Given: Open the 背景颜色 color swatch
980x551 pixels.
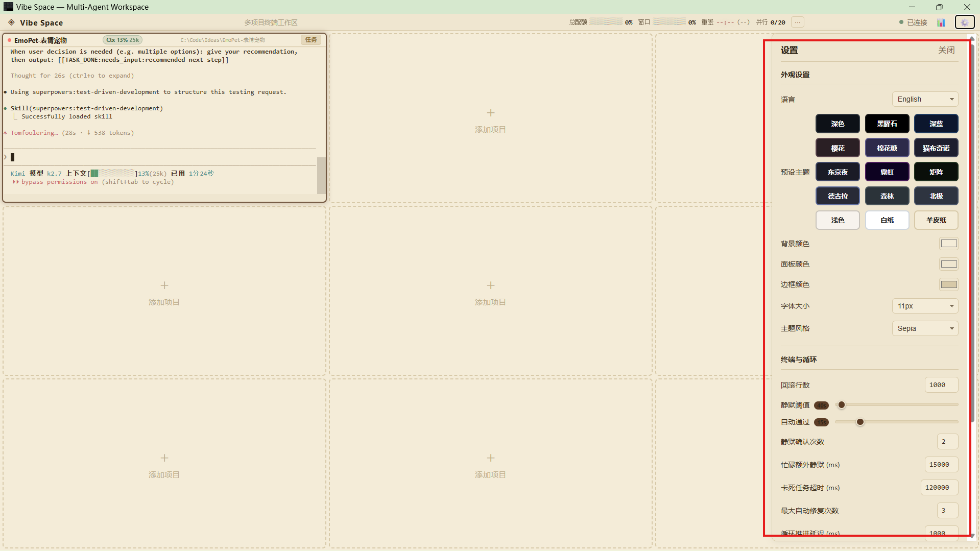Looking at the screenshot, I should pyautogui.click(x=949, y=244).
